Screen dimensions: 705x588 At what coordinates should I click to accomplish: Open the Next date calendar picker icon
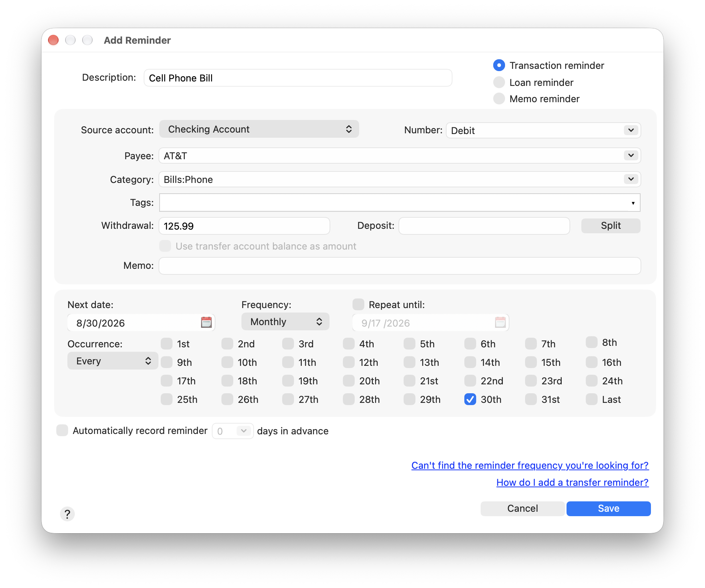pos(206,322)
